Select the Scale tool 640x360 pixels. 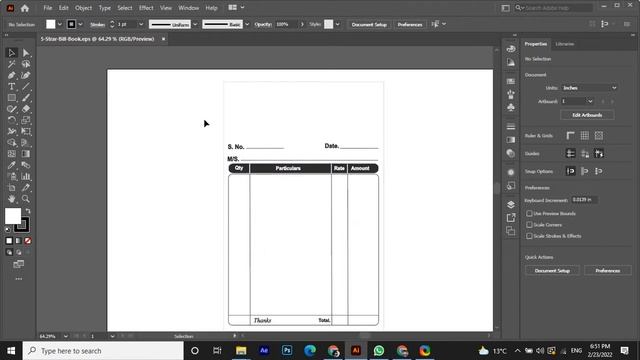[26, 120]
